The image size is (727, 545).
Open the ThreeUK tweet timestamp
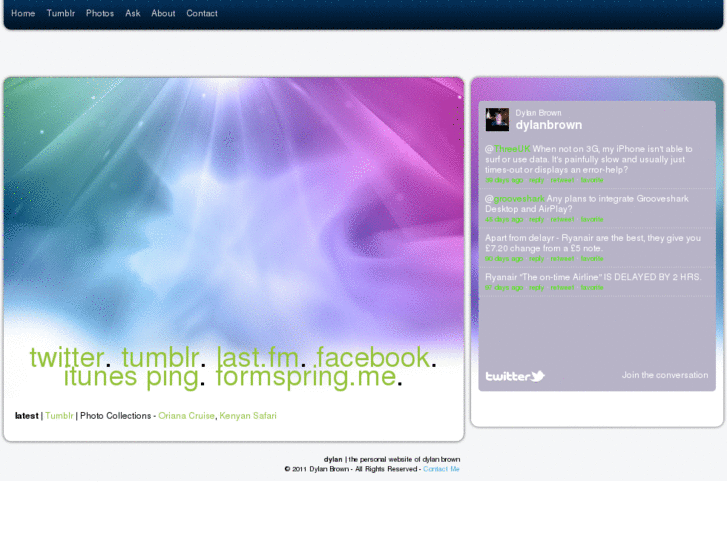(x=504, y=180)
